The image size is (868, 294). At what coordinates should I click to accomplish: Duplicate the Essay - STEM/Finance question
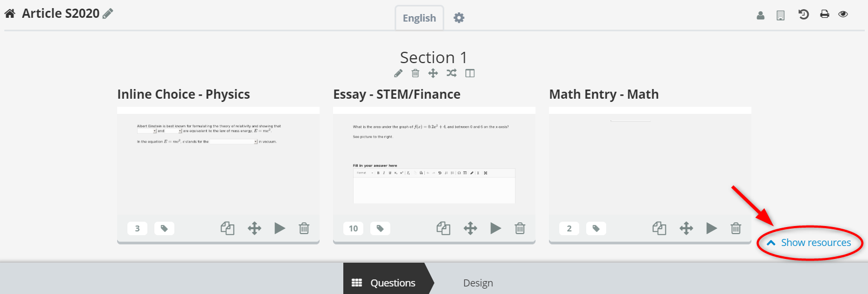point(443,228)
